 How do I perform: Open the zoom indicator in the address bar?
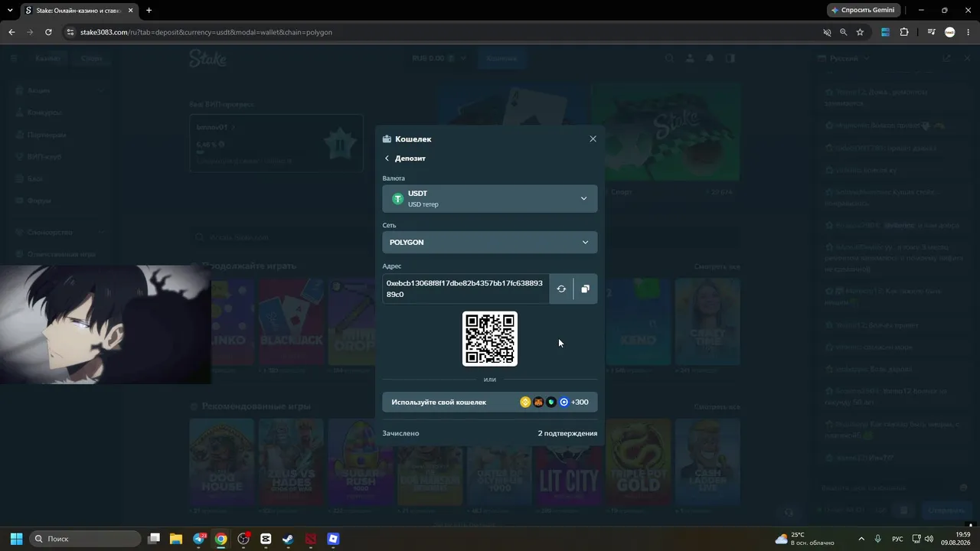(x=843, y=32)
